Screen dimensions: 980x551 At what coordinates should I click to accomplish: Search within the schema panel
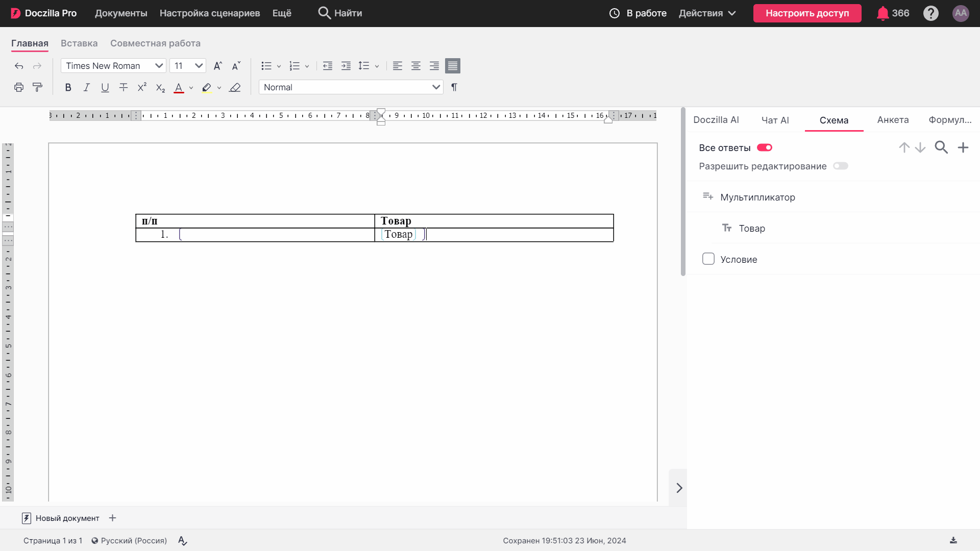(941, 147)
